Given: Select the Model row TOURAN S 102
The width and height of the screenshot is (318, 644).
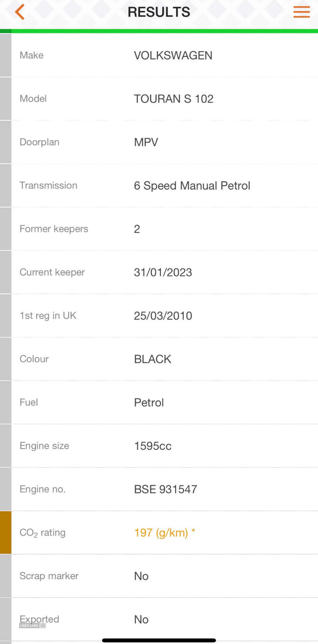Looking at the screenshot, I should (159, 99).
